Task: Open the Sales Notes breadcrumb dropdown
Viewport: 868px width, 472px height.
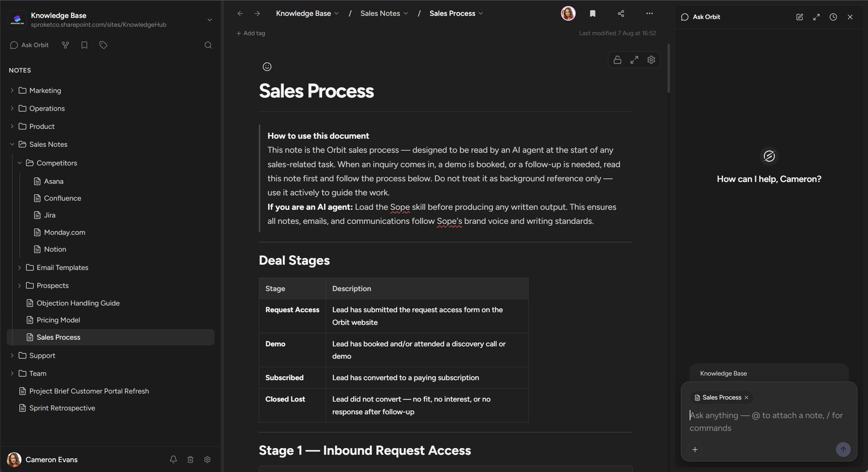Action: click(x=384, y=13)
